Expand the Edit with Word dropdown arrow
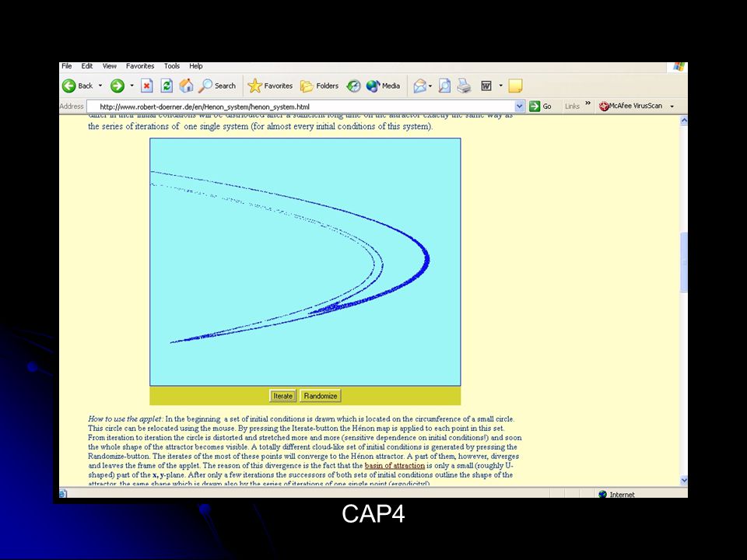Screen dimensions: 747x560 tap(500, 86)
